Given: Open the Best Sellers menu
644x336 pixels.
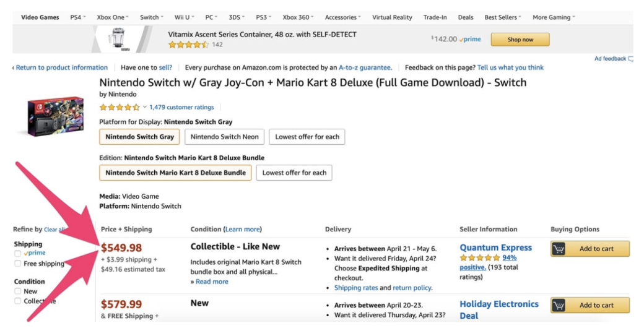Looking at the screenshot, I should click(x=503, y=17).
